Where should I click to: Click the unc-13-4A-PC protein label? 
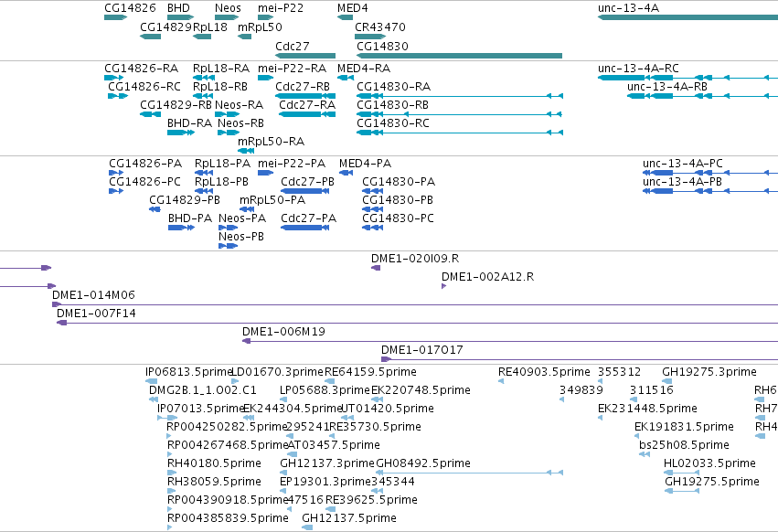coord(682,164)
